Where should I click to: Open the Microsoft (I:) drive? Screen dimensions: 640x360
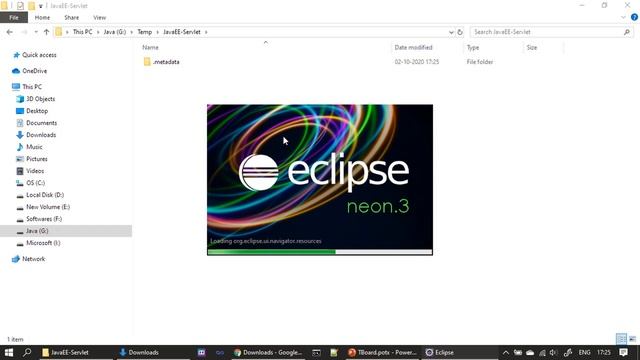point(43,243)
